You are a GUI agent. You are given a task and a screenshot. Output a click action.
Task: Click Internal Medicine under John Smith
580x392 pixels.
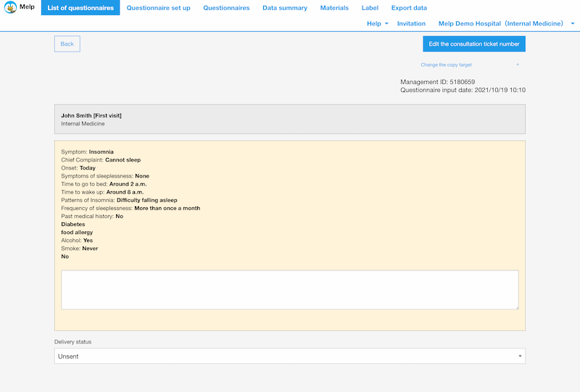tap(83, 123)
